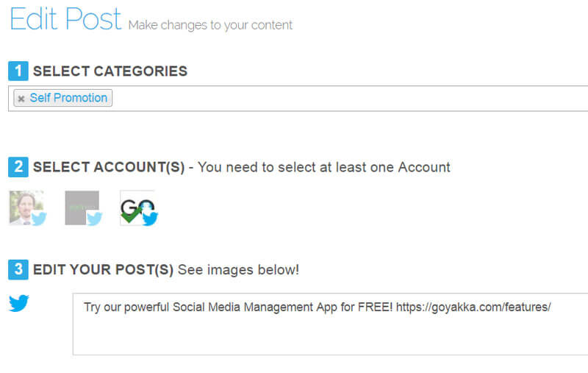Click the Twitter bird on the man's avatar
Screen dimensions: 588x373
pos(39,219)
